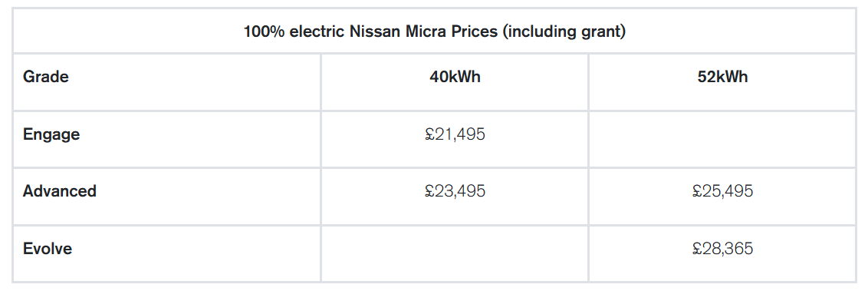Viewport: 868px width, 291px height.
Task: Select the £21,495 Engage price
Action: click(455, 134)
